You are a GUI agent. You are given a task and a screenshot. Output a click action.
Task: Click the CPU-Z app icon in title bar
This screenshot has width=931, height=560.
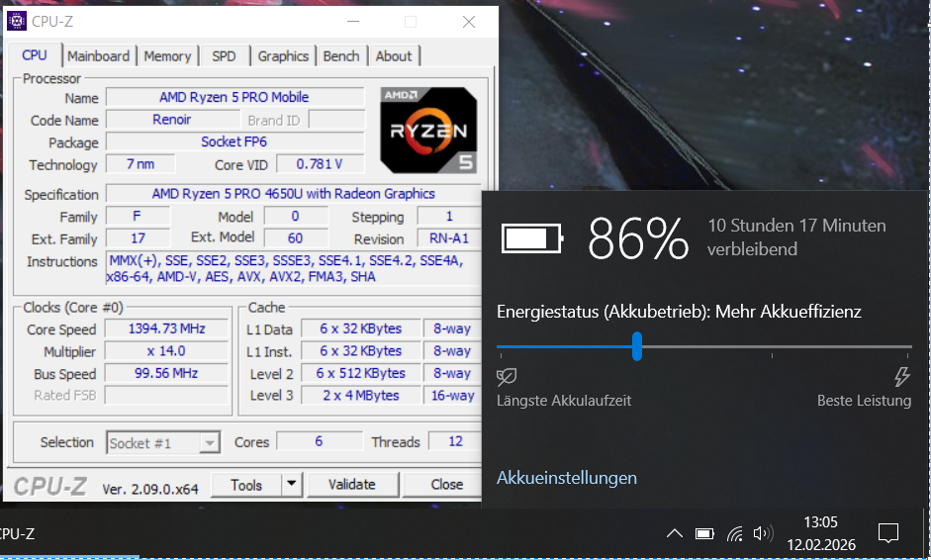pos(16,22)
